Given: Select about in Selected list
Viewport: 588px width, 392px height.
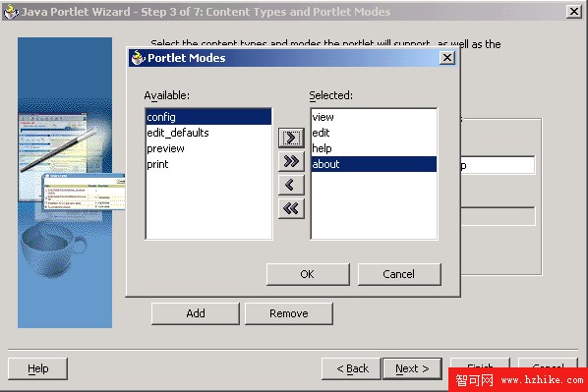Looking at the screenshot, I should pos(374,164).
